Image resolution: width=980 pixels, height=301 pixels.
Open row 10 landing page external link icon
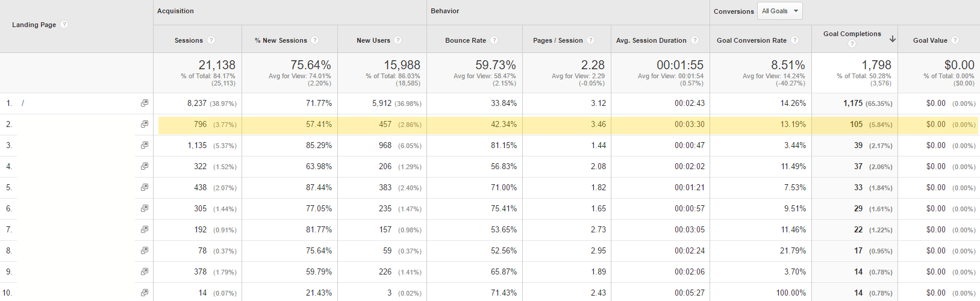(x=145, y=293)
